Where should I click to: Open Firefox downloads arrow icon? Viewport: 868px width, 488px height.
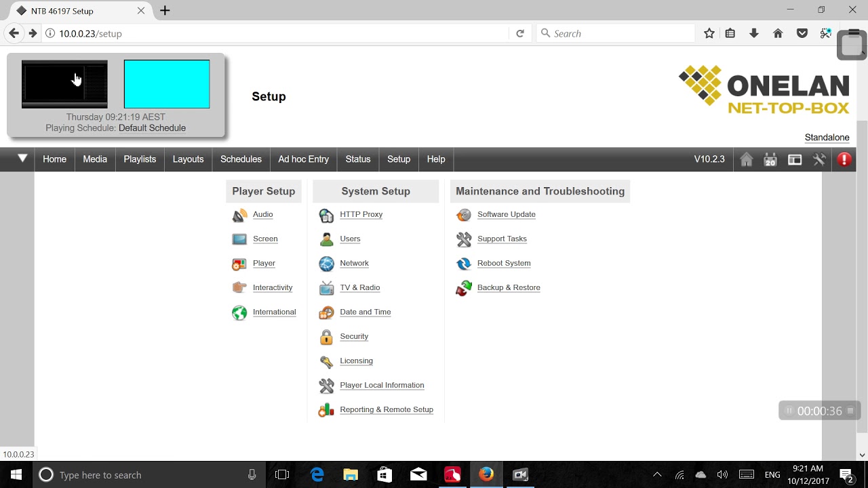pos(754,33)
